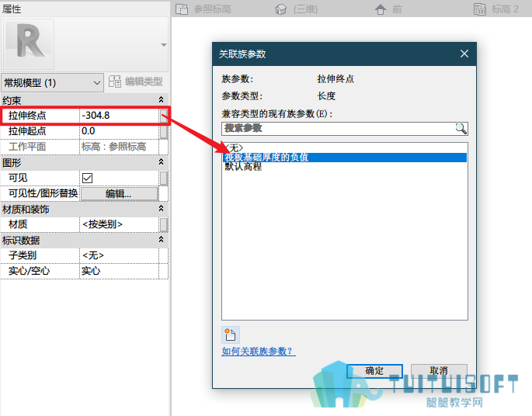Click the 取消 button
The width and height of the screenshot is (532, 416).
point(439,370)
